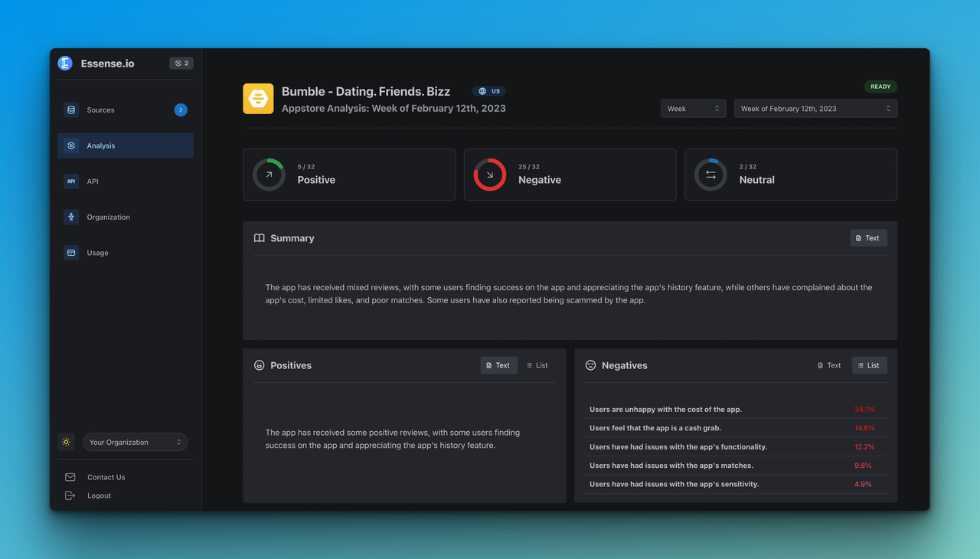980x559 pixels.
Task: Click the Bumble - Dating. Friends. Bizz title
Action: 366,91
